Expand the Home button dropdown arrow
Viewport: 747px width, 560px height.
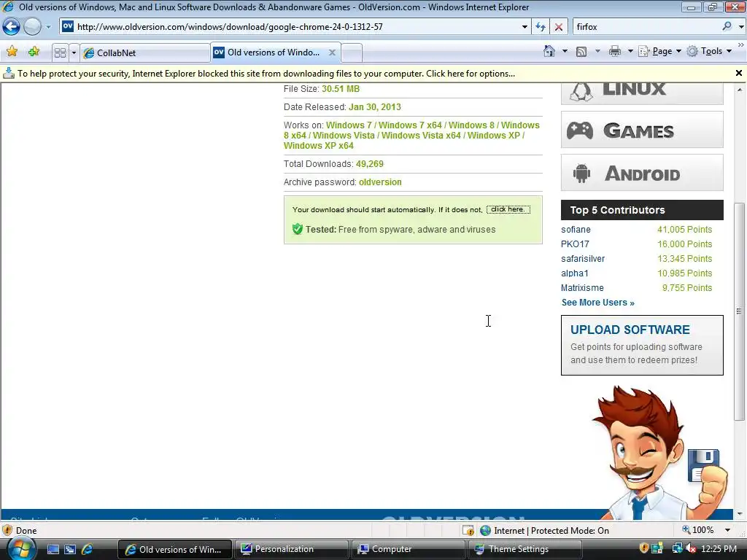click(565, 52)
